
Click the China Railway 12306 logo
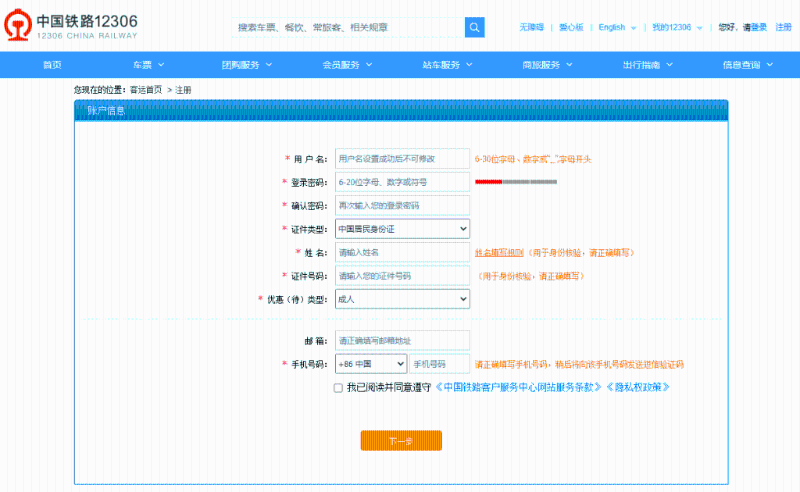coord(73,26)
